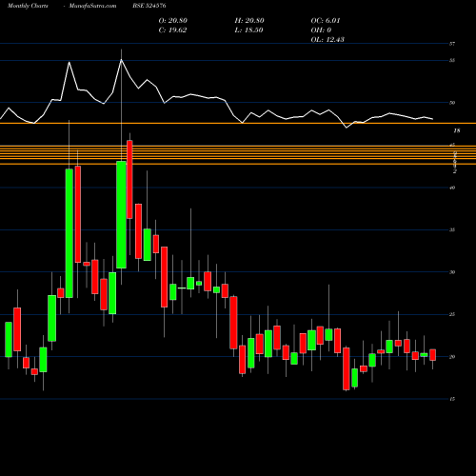
Task: Click the "BSE 524576" symbol text
Action: pos(149,6)
